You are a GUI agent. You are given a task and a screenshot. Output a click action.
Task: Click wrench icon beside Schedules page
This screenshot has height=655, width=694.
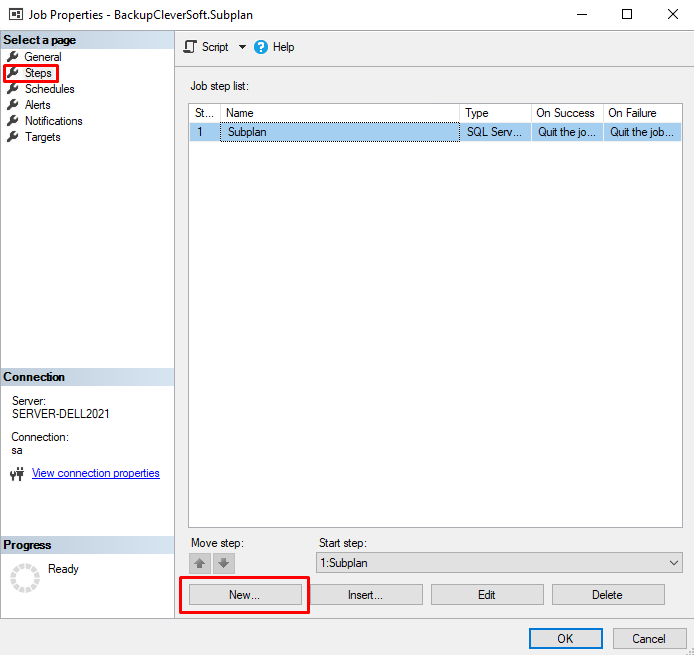point(13,89)
